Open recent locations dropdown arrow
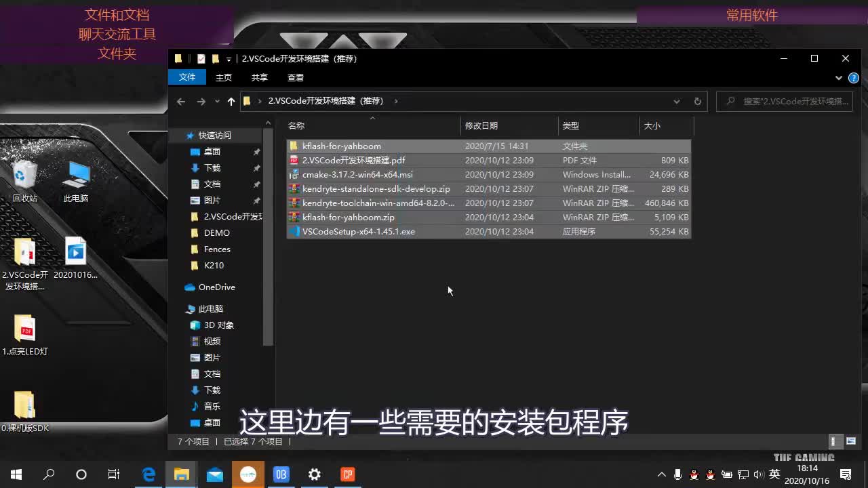This screenshot has height=488, width=868. pyautogui.click(x=217, y=102)
